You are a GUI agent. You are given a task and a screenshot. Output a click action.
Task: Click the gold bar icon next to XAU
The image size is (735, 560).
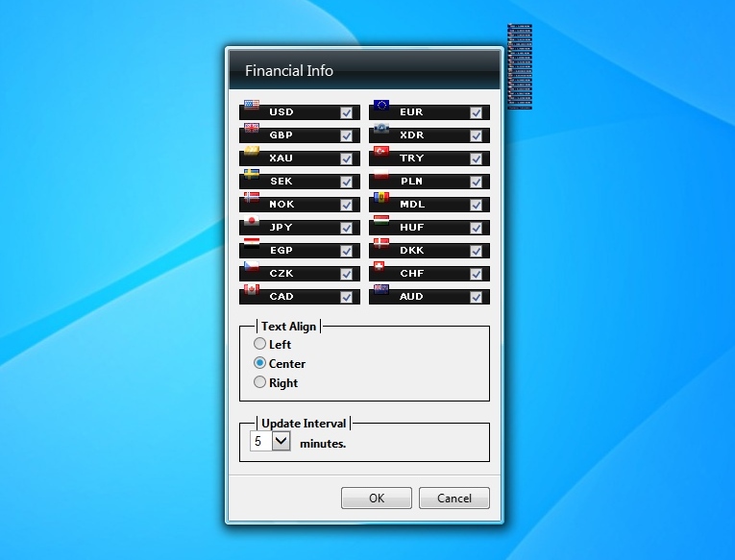tap(252, 151)
